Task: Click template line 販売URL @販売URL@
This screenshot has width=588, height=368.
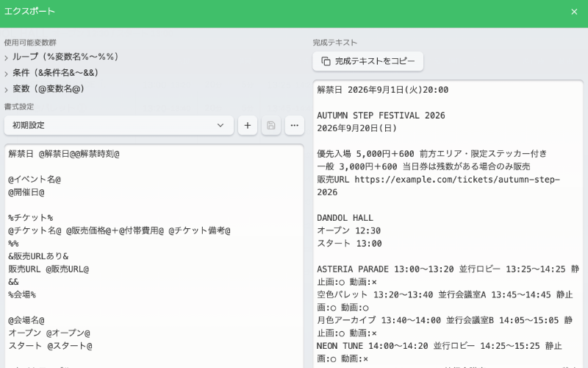Action: pyautogui.click(x=49, y=269)
